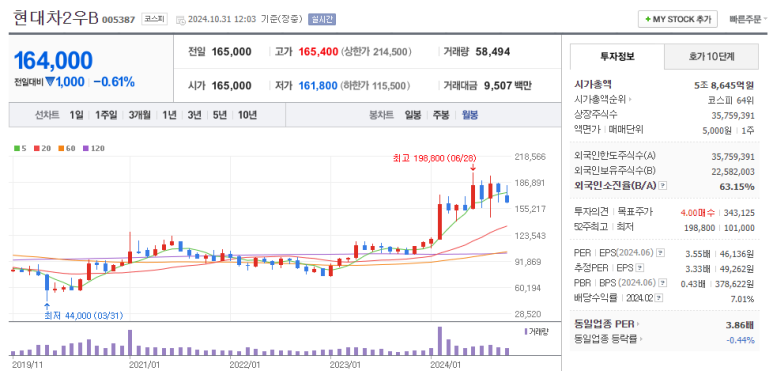Click the -0.61% change value
The image size is (773, 371).
pyautogui.click(x=114, y=82)
